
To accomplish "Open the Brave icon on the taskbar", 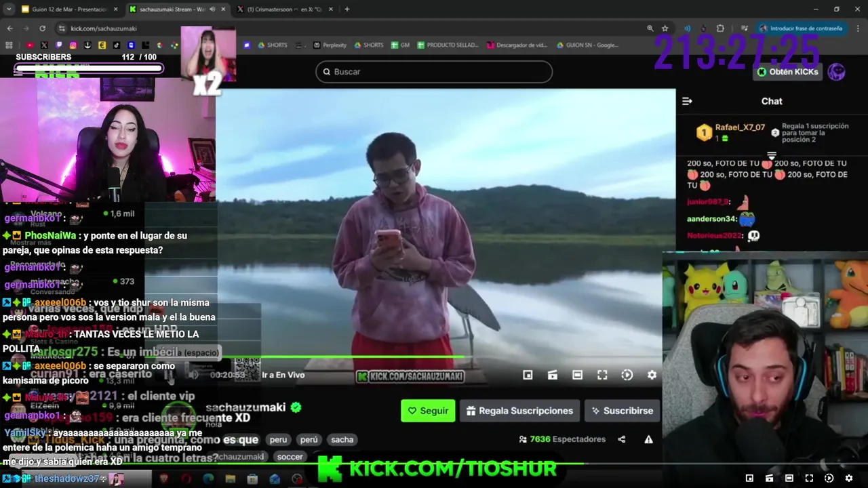I will click(163, 479).
